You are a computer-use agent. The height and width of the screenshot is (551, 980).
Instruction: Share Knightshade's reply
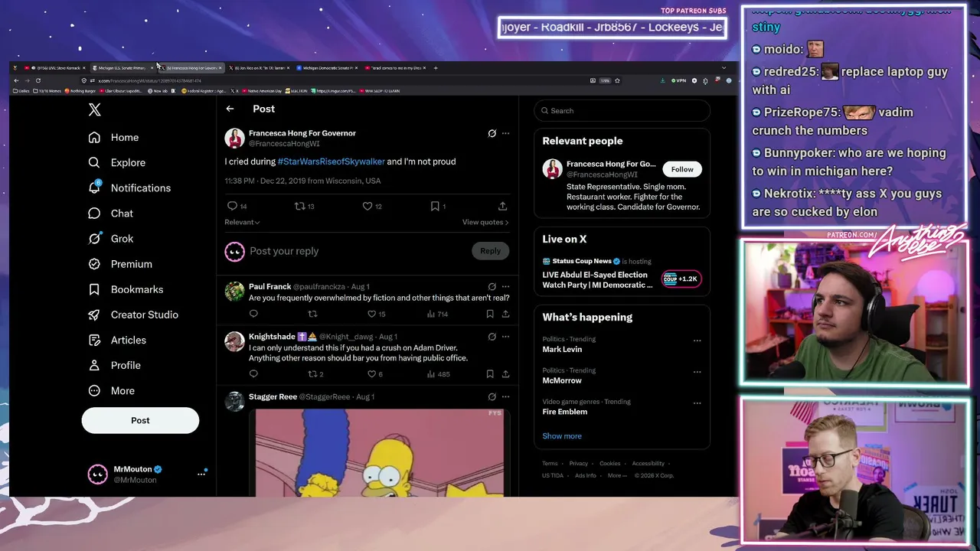(505, 374)
